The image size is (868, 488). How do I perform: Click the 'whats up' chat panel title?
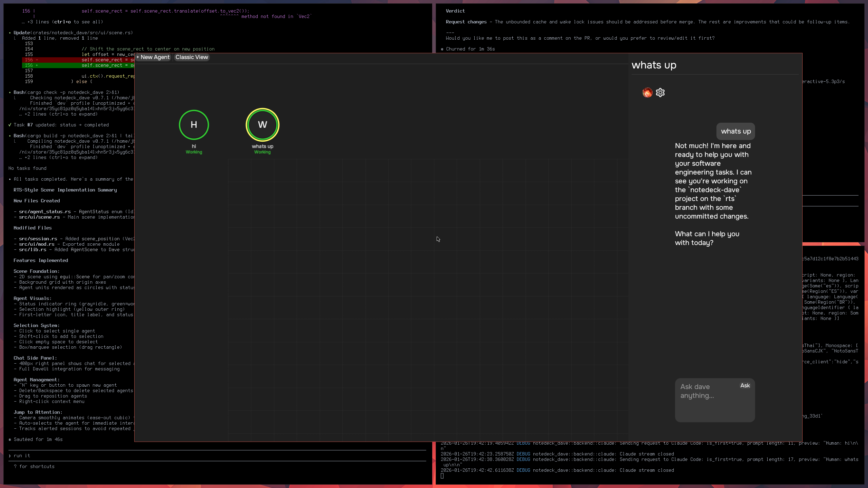click(x=654, y=65)
